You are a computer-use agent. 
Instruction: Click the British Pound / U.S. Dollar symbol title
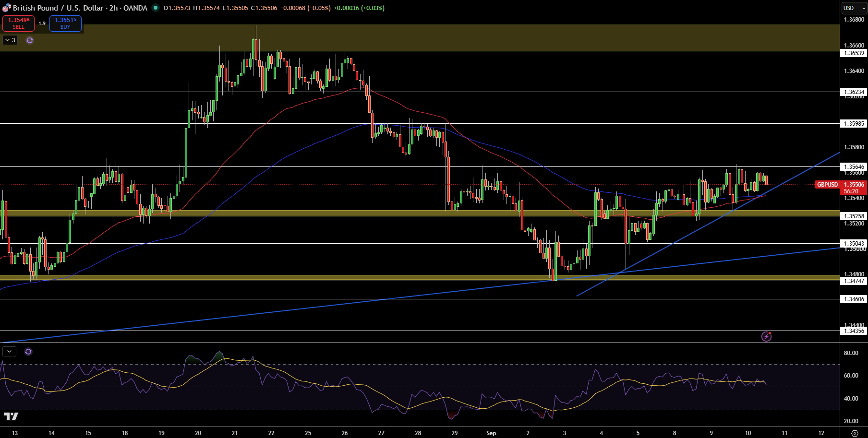(x=58, y=8)
